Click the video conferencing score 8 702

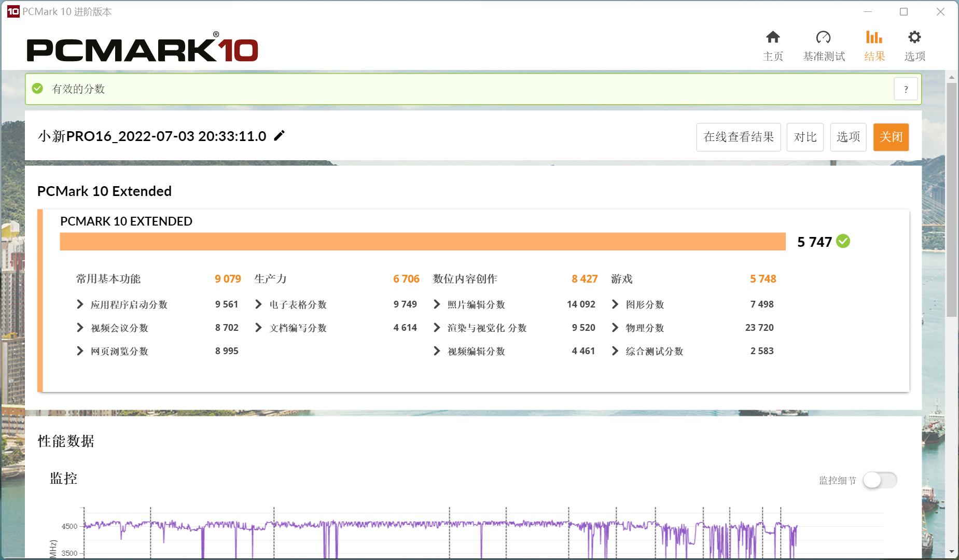(227, 328)
